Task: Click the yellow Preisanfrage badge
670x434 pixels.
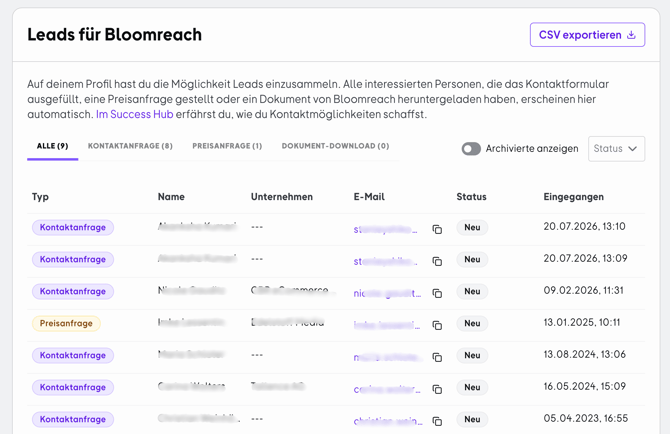Action: click(66, 323)
